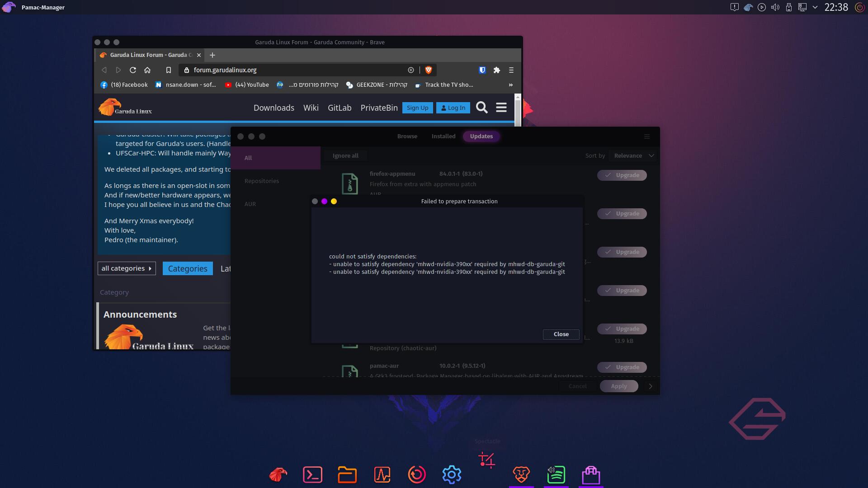868x488 pixels.
Task: Launch the terminal from the dock
Action: (312, 474)
